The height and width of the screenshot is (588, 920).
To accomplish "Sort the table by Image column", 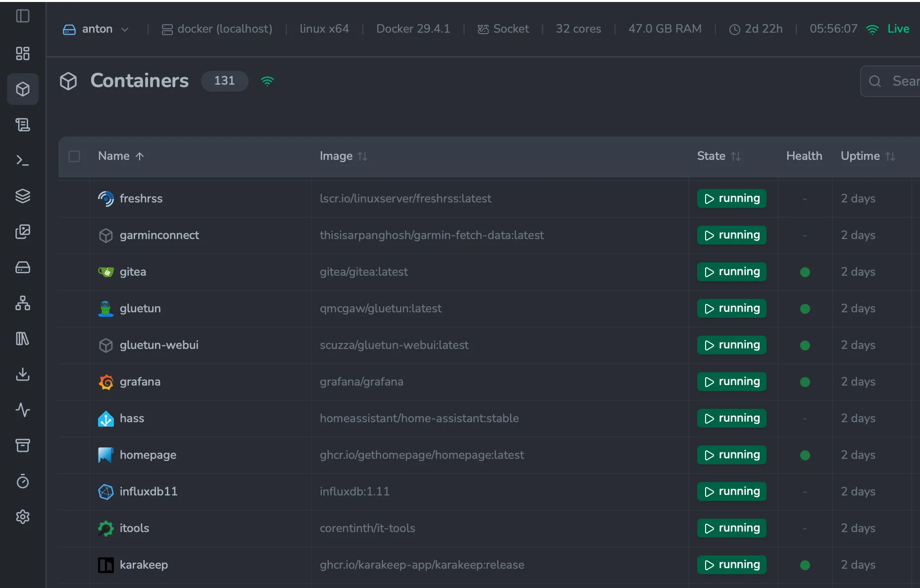I will coord(344,156).
